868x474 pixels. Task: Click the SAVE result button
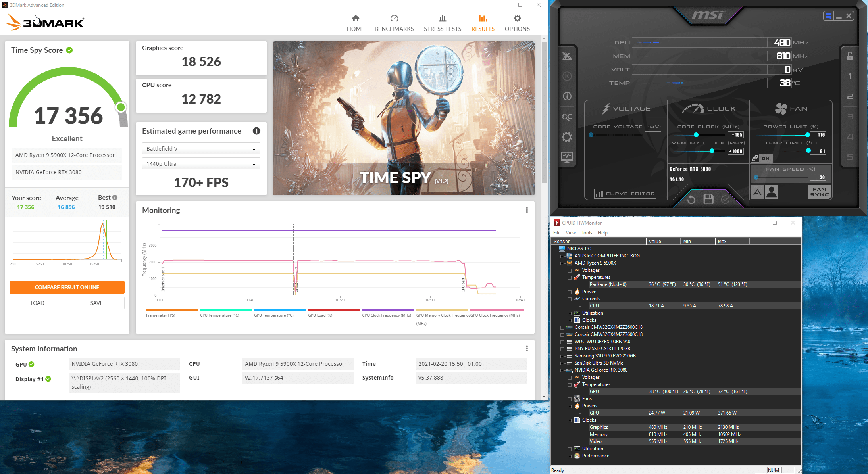pyautogui.click(x=96, y=303)
